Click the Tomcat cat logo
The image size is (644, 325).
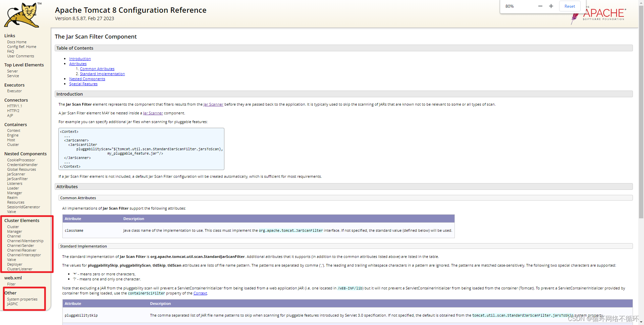click(x=22, y=15)
